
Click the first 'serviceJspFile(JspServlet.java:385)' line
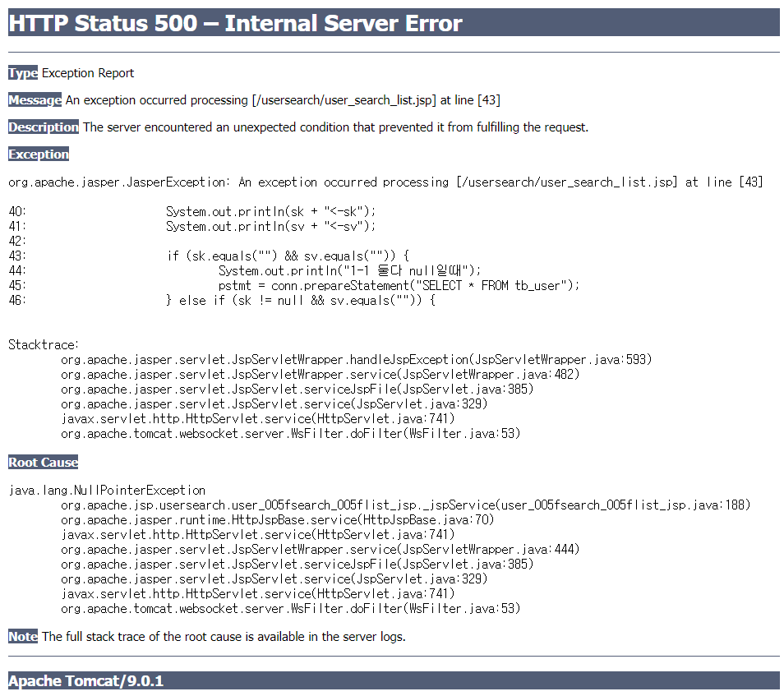[297, 389]
